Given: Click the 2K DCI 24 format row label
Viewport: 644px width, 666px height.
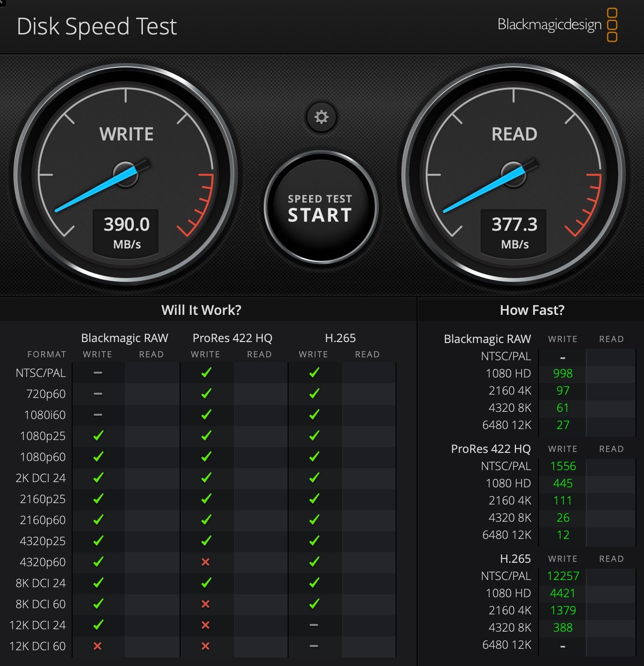Looking at the screenshot, I should click(41, 478).
